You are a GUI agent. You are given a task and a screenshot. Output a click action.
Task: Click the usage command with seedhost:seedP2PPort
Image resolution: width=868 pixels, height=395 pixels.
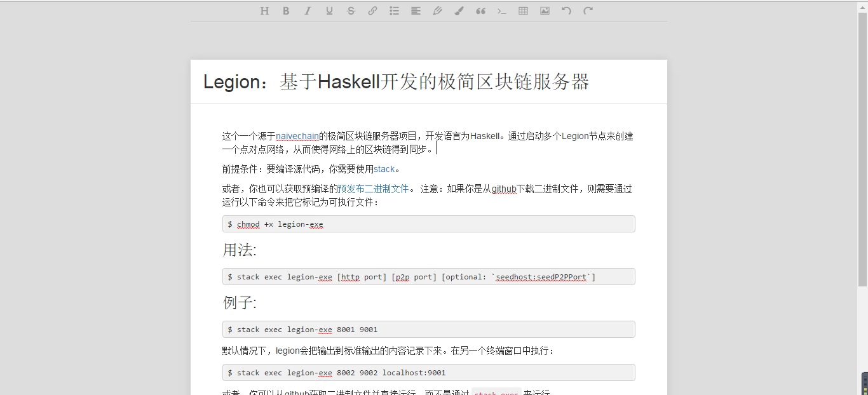click(x=429, y=277)
